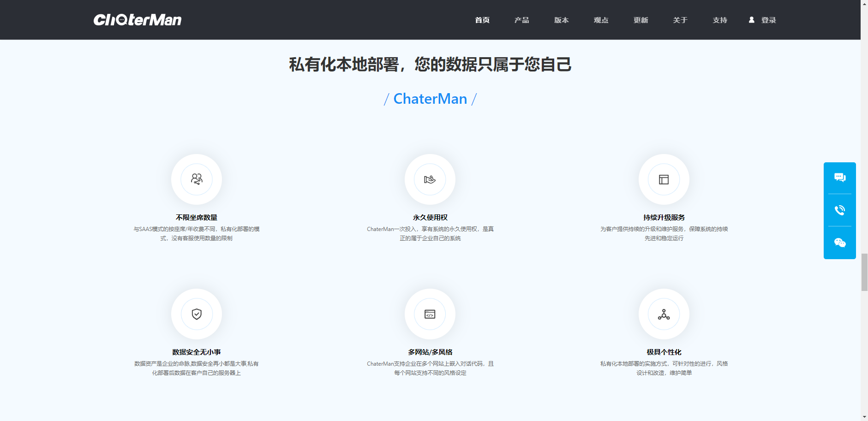The width and height of the screenshot is (868, 421).
Task: Click the scrollbar up arrow
Action: coord(864,3)
